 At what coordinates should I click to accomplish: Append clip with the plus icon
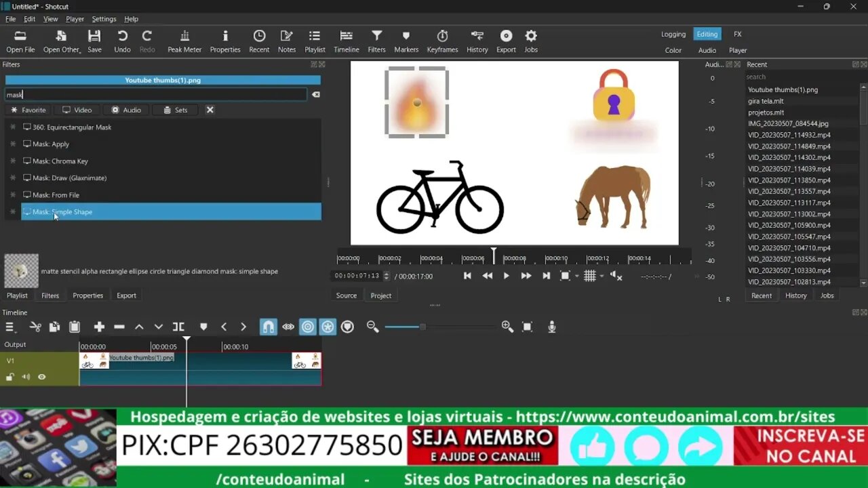[99, 327]
